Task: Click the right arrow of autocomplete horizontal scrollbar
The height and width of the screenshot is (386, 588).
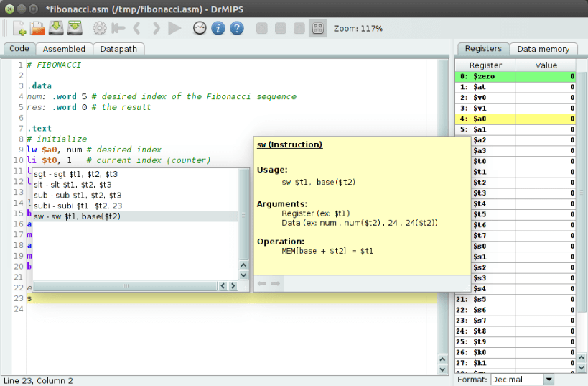Action: [x=233, y=286]
